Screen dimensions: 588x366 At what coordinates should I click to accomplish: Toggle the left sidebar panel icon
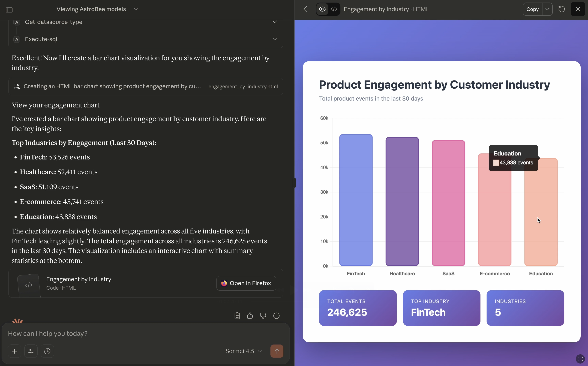[9, 10]
